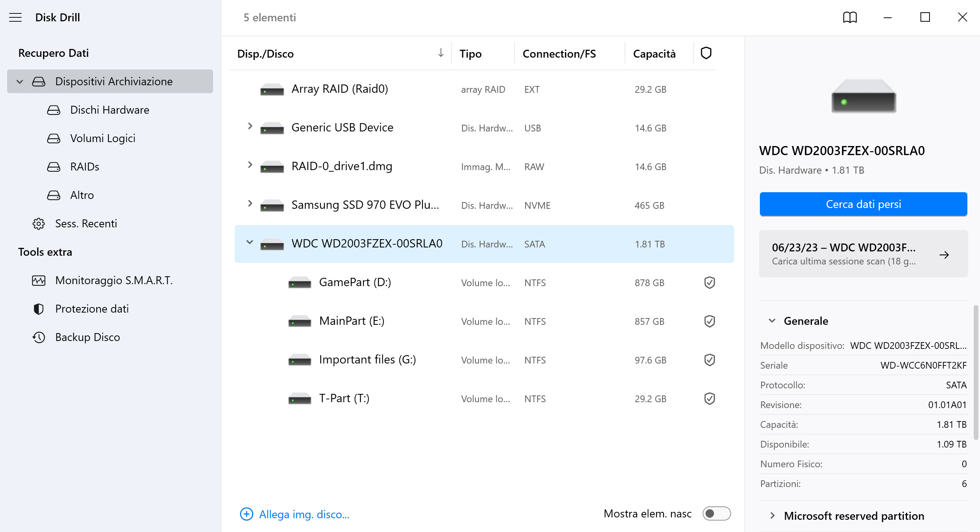Click the Dispositivi Archiviazione drive icon
Image resolution: width=980 pixels, height=532 pixels.
coord(39,81)
